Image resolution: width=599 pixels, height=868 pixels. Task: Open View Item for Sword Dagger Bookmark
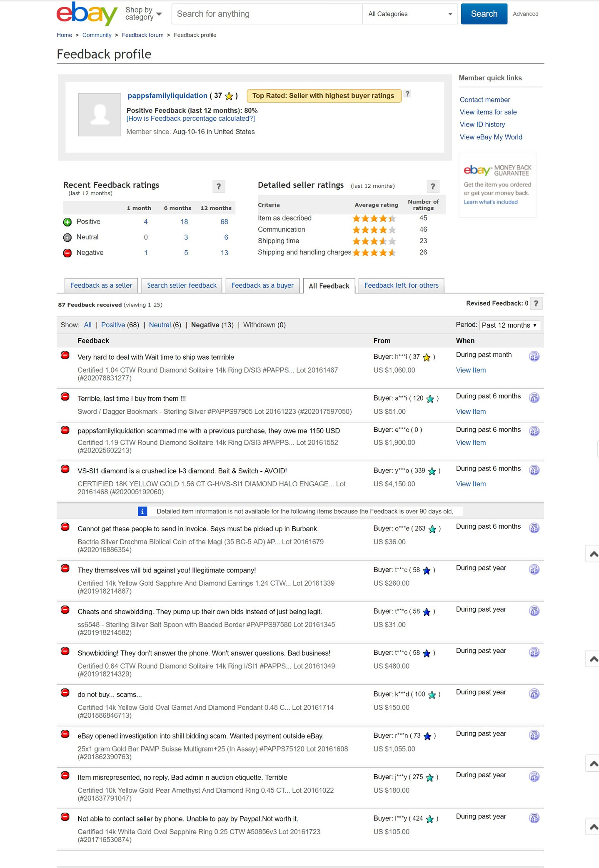click(x=471, y=411)
